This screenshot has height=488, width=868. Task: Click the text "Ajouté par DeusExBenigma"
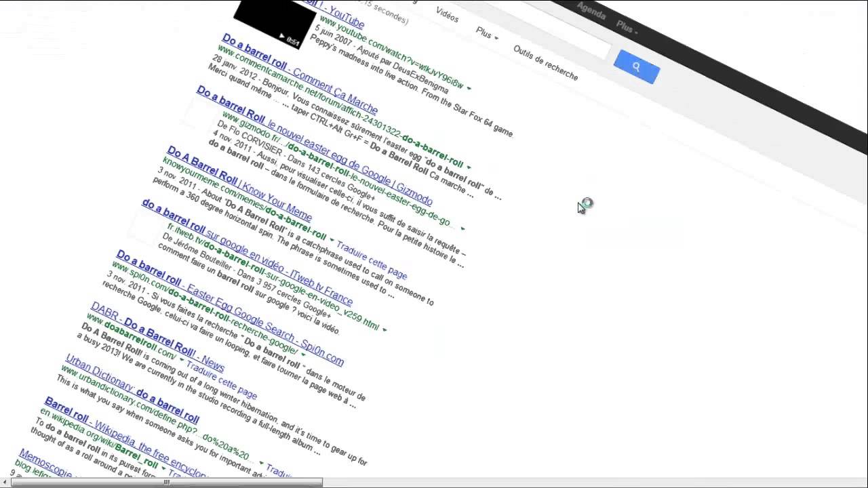point(403,68)
